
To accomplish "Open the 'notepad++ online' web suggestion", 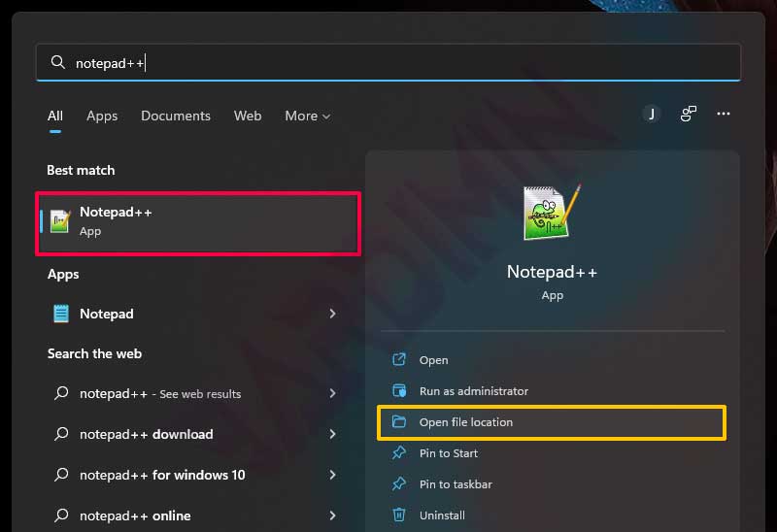I will [193, 515].
